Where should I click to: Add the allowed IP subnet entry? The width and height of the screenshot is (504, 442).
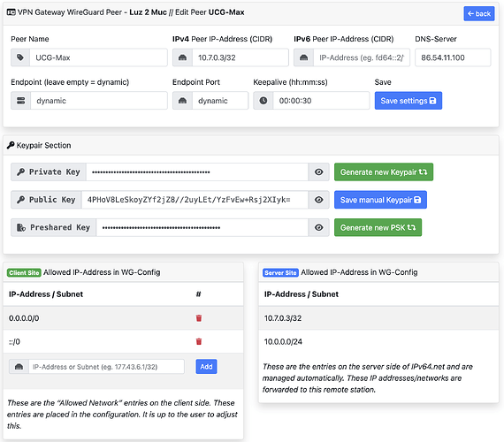coord(206,367)
